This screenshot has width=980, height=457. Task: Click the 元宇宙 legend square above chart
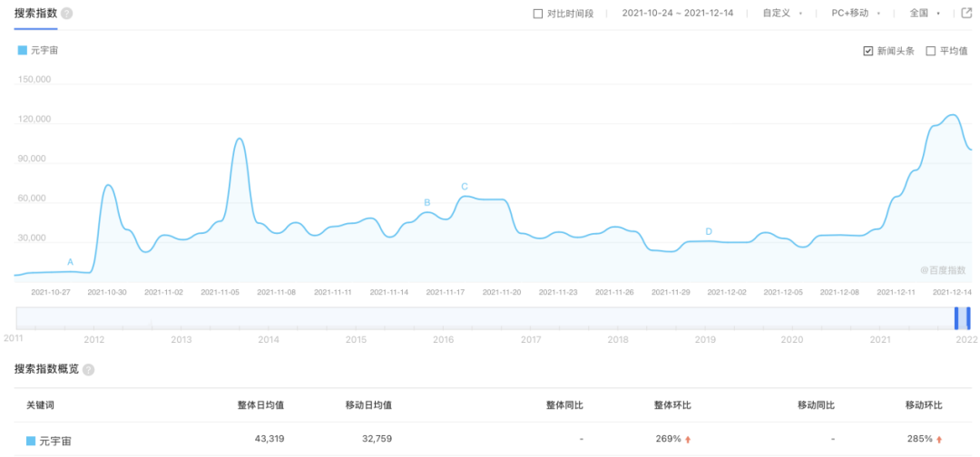[x=23, y=51]
